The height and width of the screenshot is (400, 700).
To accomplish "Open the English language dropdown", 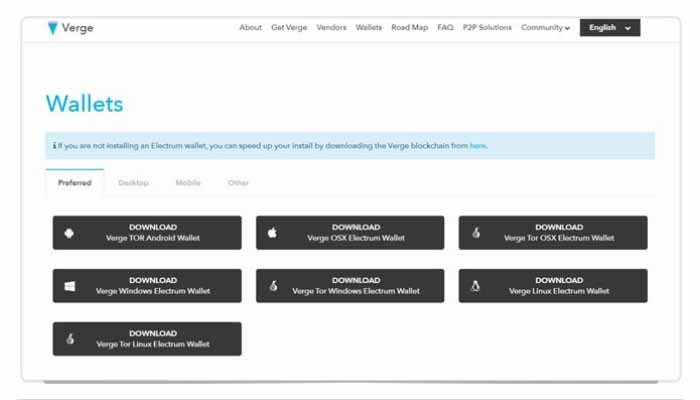I will (610, 28).
